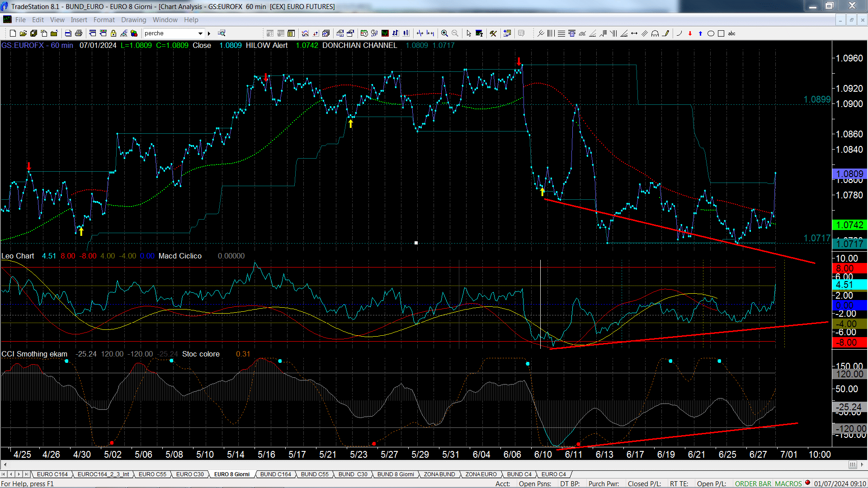Screen dimensions: 868x488
Task: Open the calendar clock time settings icon
Action: 364,33
